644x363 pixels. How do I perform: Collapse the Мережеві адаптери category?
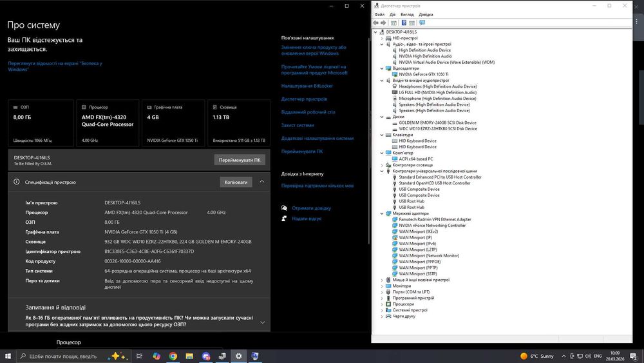[382, 213]
